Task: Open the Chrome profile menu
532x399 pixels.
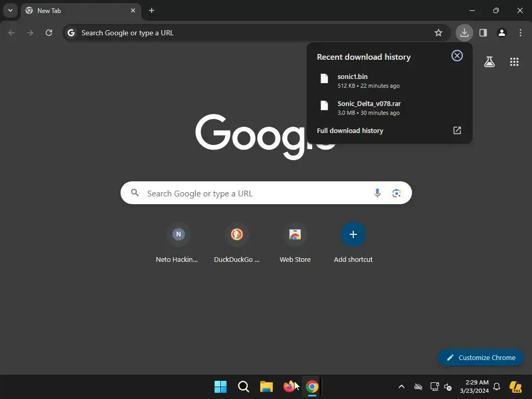Action: 502,33
